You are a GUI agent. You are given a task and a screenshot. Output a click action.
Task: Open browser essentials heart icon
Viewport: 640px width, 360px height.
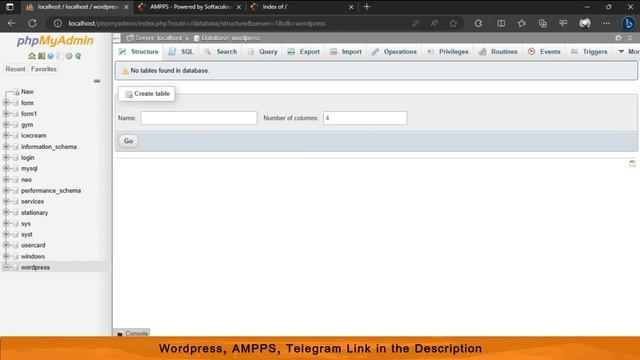pos(563,23)
